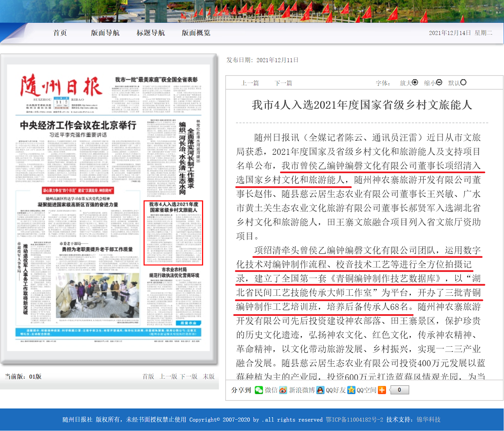
Task: Click the share count box showing 0
Action: 399,390
